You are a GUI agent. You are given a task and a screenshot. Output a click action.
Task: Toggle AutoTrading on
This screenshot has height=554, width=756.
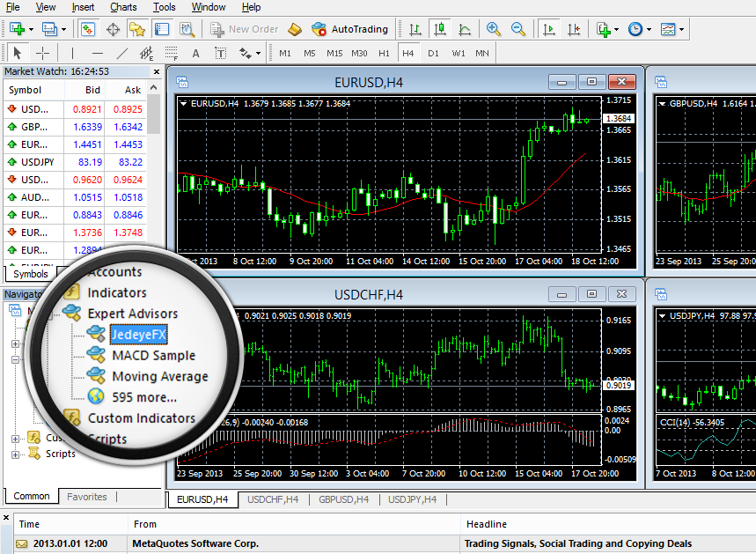(350, 27)
